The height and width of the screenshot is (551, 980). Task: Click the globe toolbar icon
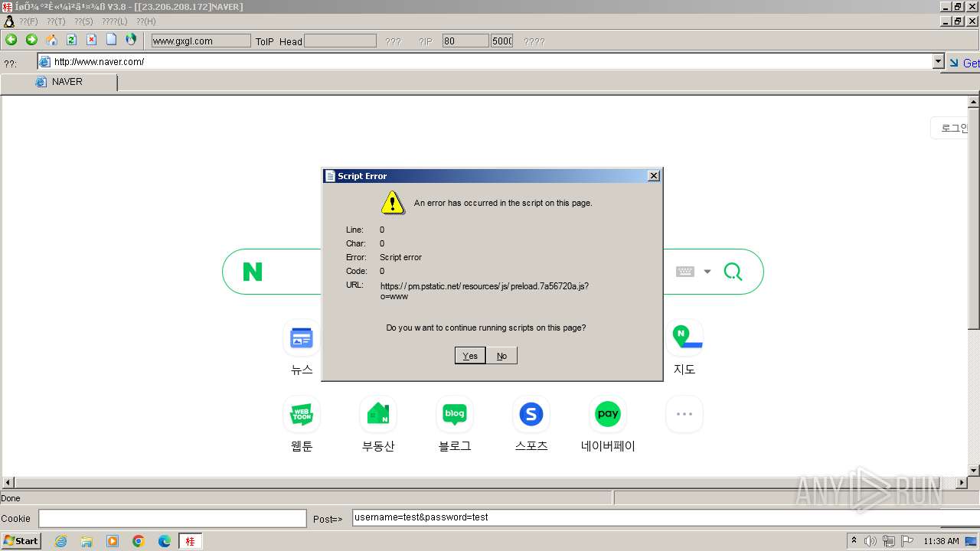point(131,40)
